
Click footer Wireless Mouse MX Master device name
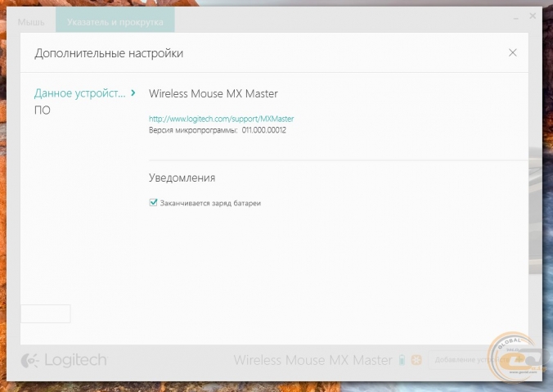coord(312,360)
